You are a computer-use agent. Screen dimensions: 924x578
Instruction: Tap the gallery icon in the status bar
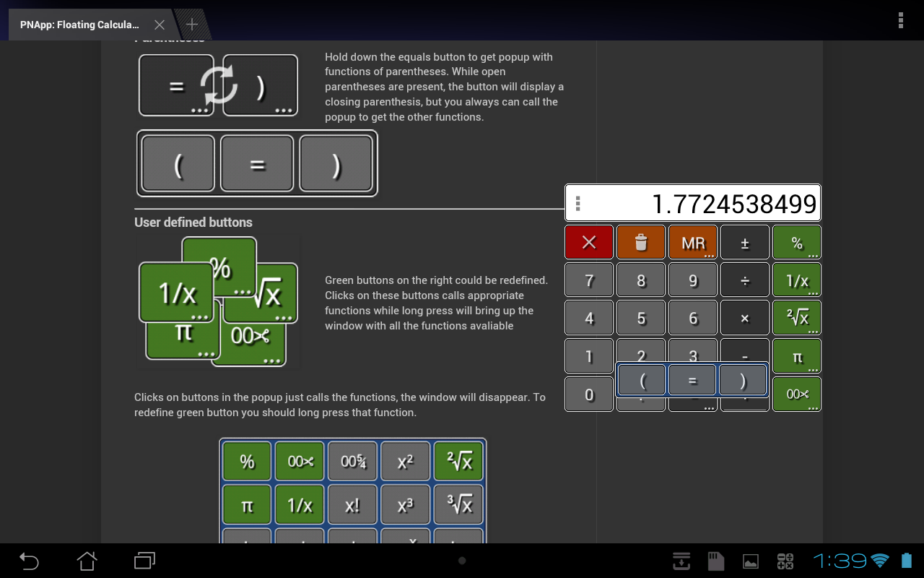click(x=750, y=561)
